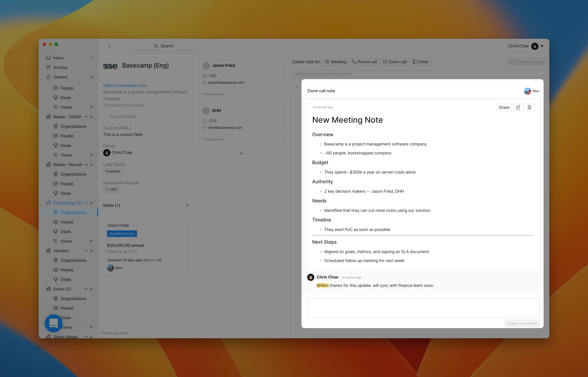Click the back navigation arrow
Image resolution: width=588 pixels, height=377 pixels.
[110, 46]
